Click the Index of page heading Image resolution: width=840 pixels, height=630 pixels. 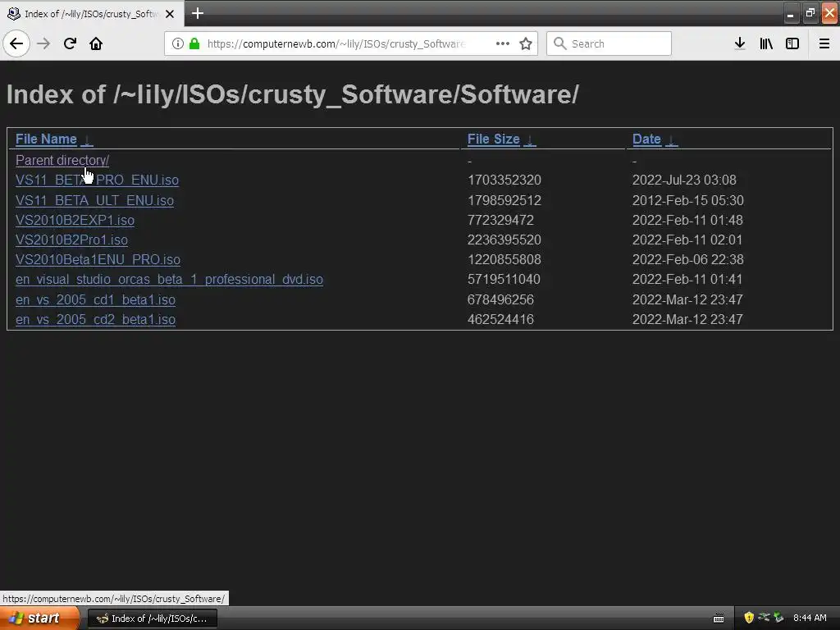293,94
